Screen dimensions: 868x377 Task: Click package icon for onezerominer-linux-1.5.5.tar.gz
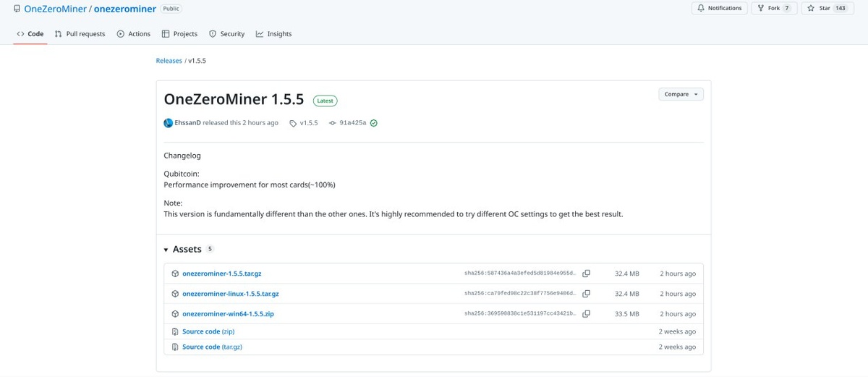pyautogui.click(x=175, y=294)
